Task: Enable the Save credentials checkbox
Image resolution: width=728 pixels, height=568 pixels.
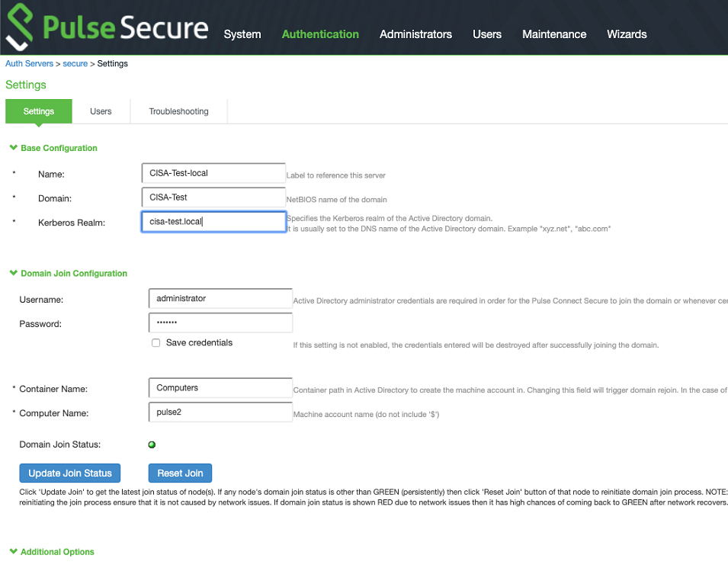Action: point(156,343)
